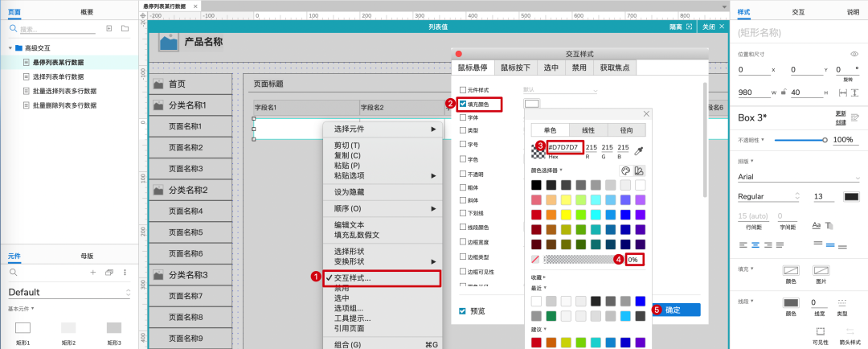Viewport: 868px width, 349px height.
Task: Align text left in the style panel
Action: point(743,244)
